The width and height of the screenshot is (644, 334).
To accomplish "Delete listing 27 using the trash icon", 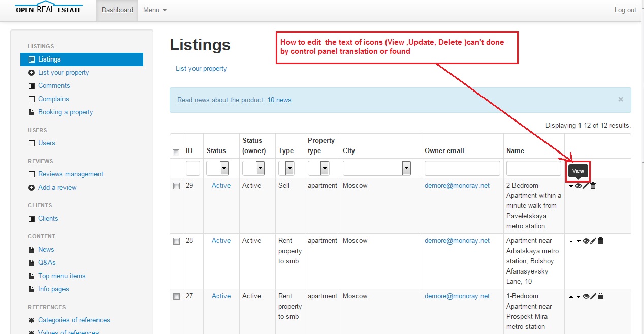I will tap(600, 296).
